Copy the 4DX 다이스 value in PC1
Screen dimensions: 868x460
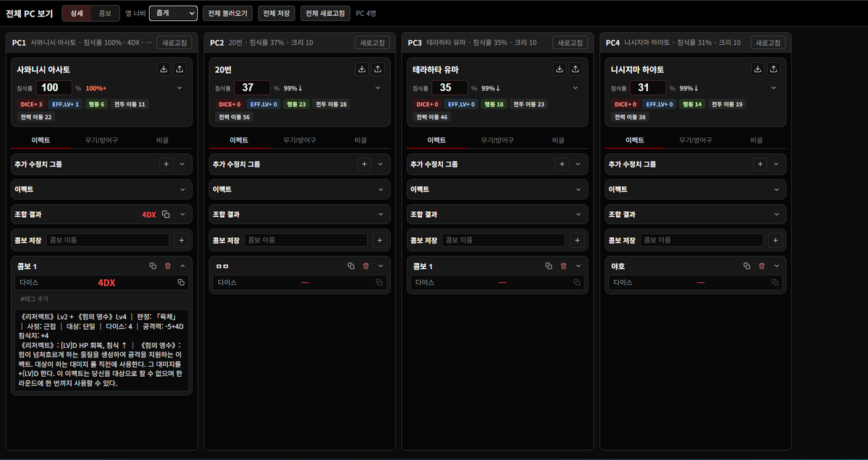pyautogui.click(x=180, y=283)
